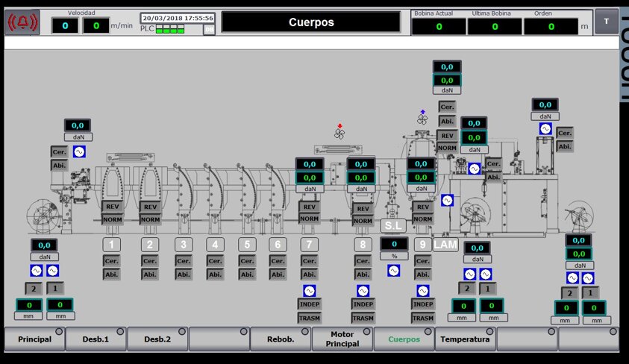
Task: Select the S.L button
Action: coord(393,225)
